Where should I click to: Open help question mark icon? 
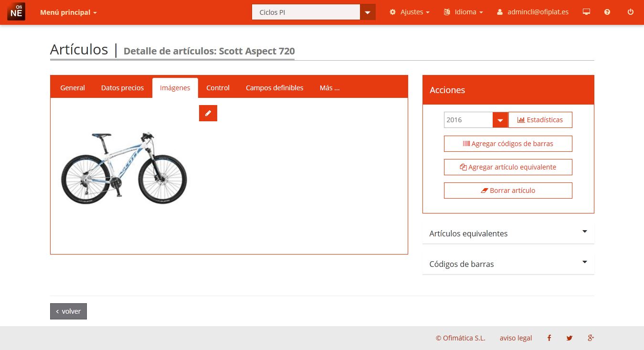607,12
